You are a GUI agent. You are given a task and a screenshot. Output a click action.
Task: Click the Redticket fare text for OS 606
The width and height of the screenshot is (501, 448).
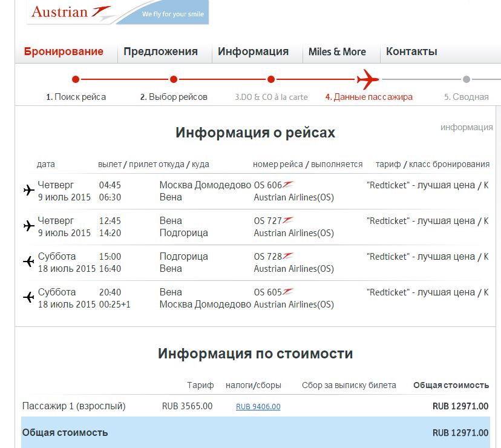click(x=428, y=185)
